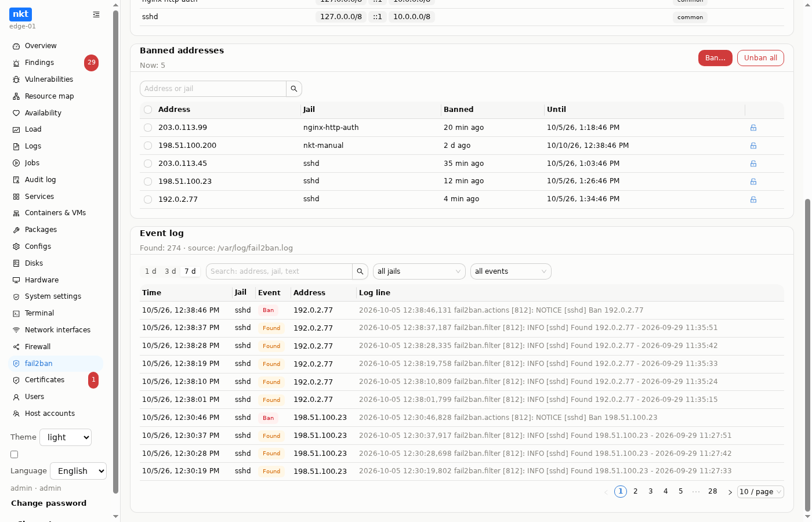Viewport: 812px width, 522px height.
Task: Click the red Ban... button
Action: pos(715,58)
